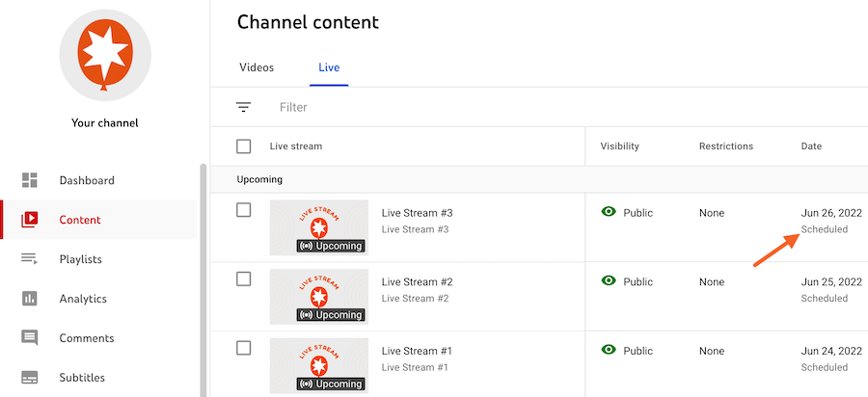
Task: Open Analytics via its chart icon
Action: coord(29,299)
